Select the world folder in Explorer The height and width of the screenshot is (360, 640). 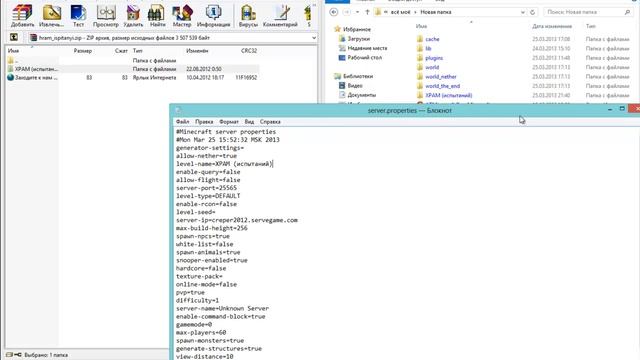pos(428,67)
